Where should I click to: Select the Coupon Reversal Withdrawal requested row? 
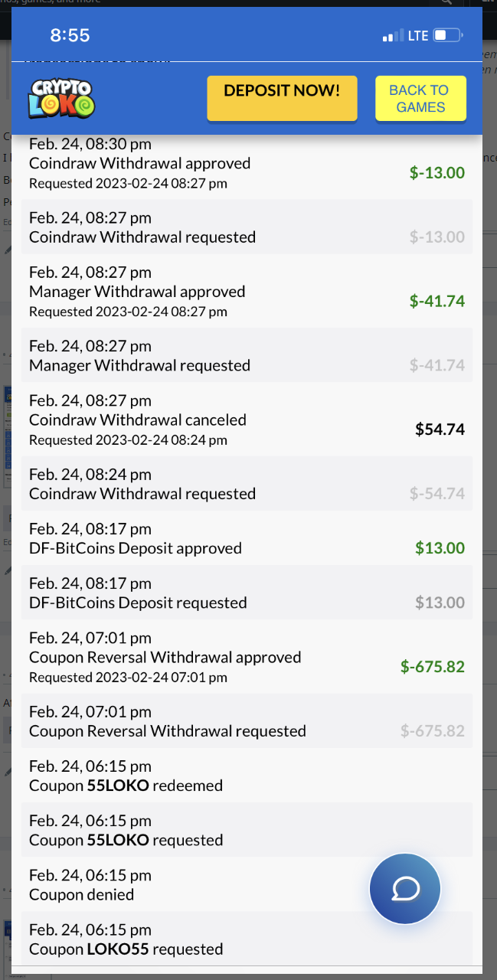pos(168,731)
